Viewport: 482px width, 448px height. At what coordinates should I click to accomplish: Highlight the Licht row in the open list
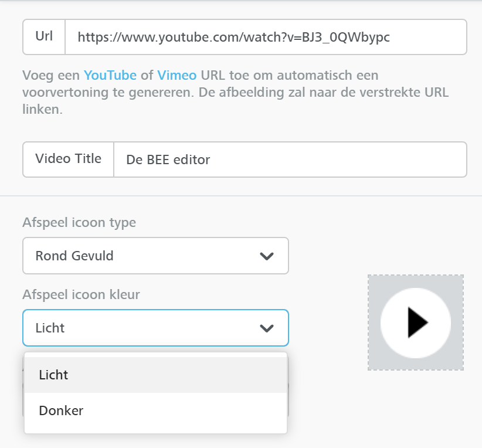(155, 374)
